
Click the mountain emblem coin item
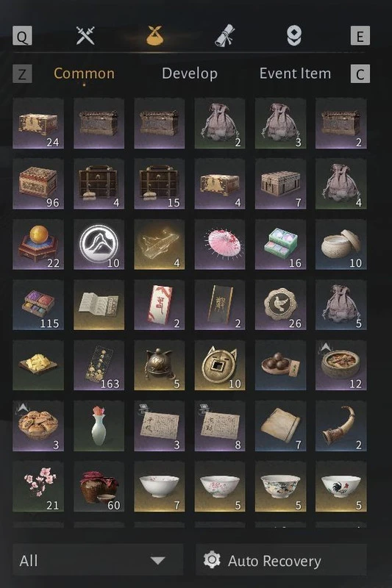point(99,245)
